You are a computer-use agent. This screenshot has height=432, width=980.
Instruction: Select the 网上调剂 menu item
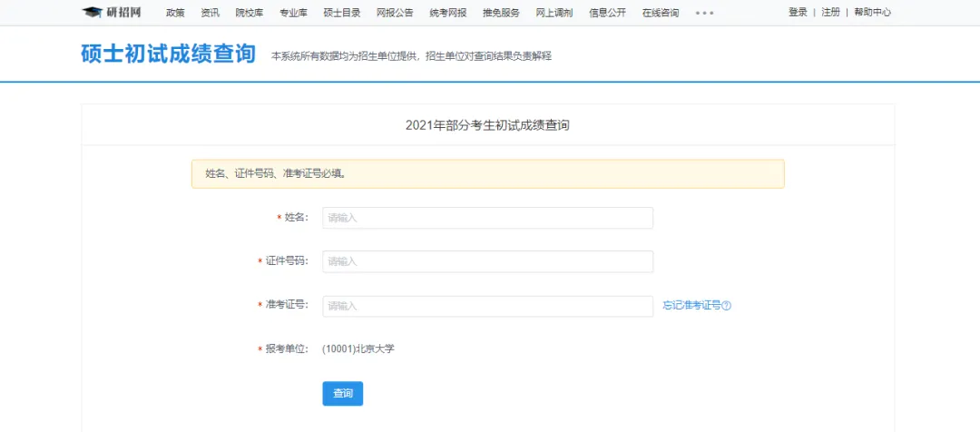coord(554,13)
